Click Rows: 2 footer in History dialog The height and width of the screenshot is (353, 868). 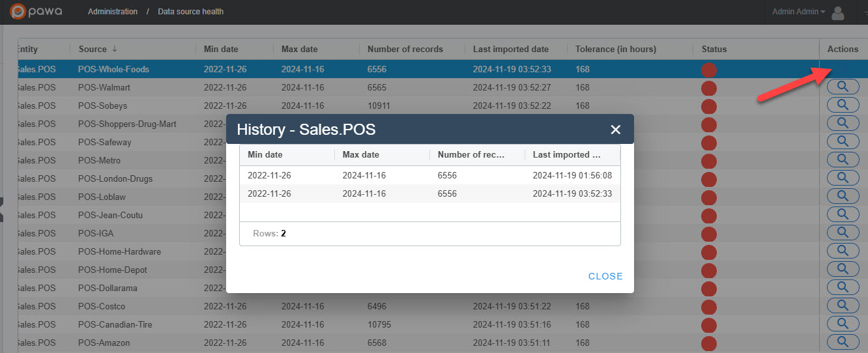click(269, 233)
